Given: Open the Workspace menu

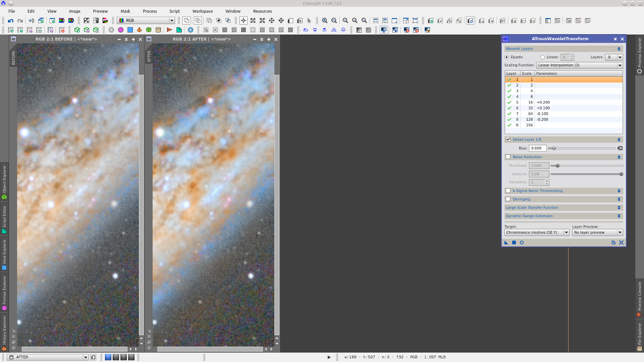Looking at the screenshot, I should 202,11.
